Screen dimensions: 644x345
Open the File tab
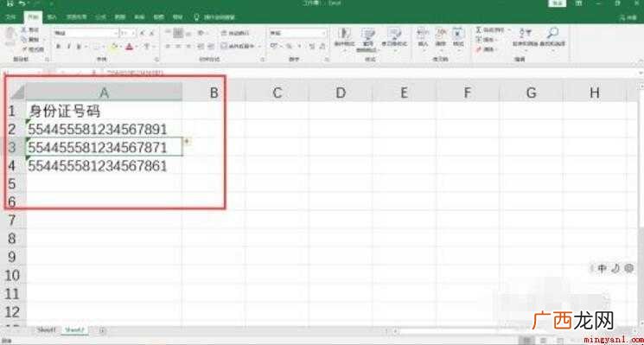(10, 17)
